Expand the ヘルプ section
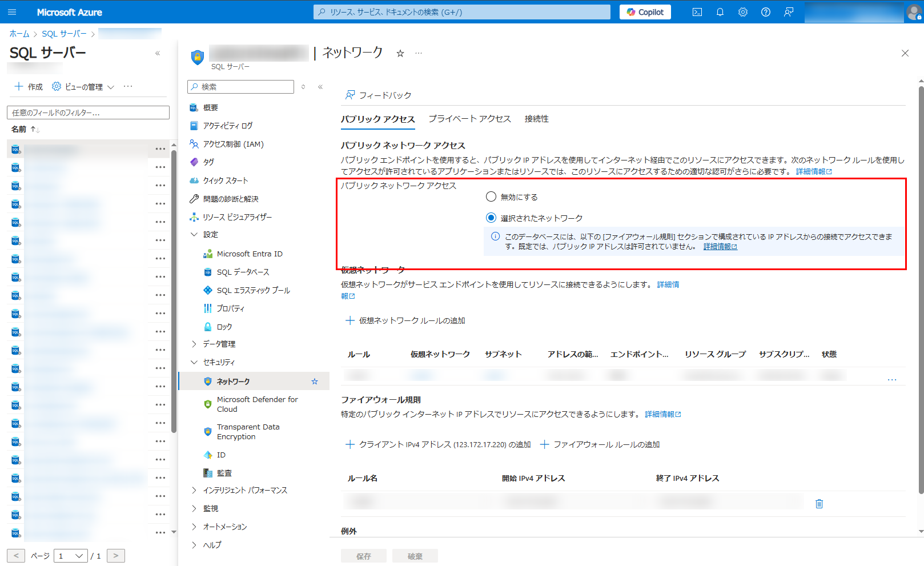Screen dimensions: 924x566 pyautogui.click(x=194, y=545)
